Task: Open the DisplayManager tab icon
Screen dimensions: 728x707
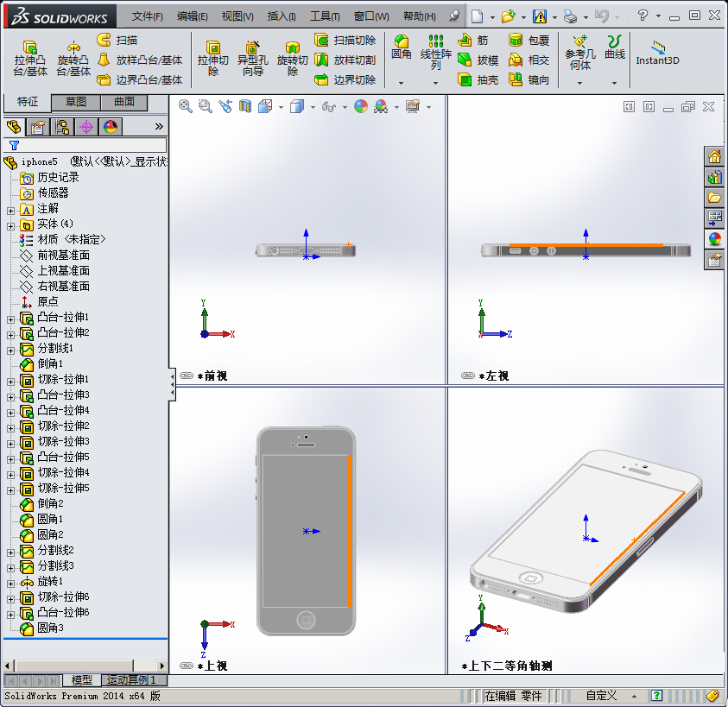Action: 111,127
